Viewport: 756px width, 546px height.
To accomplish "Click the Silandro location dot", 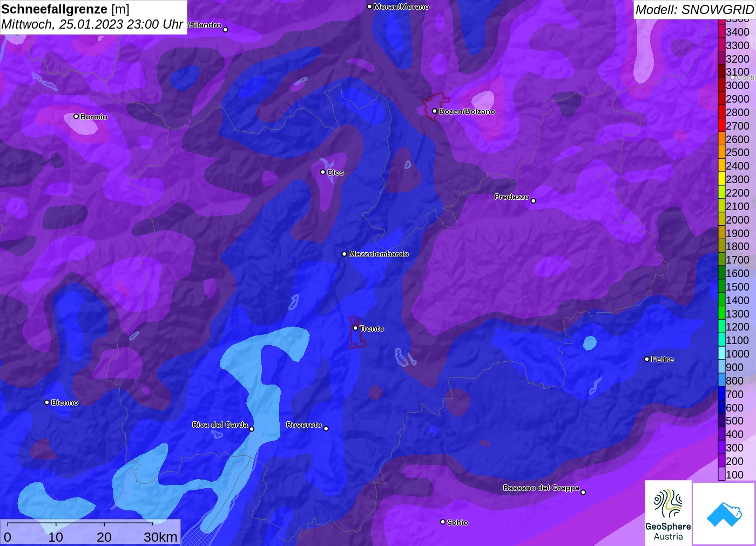I will pos(226,30).
